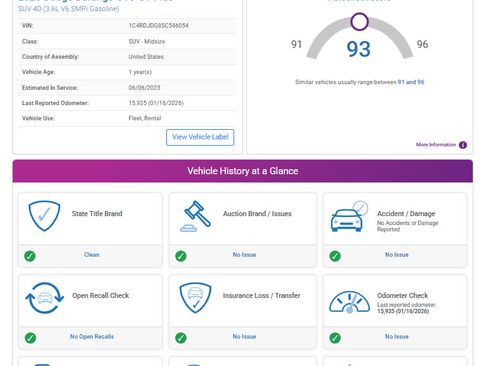The height and width of the screenshot is (366, 488).
Task: Click the Estimated In Service date value
Action: (x=144, y=88)
